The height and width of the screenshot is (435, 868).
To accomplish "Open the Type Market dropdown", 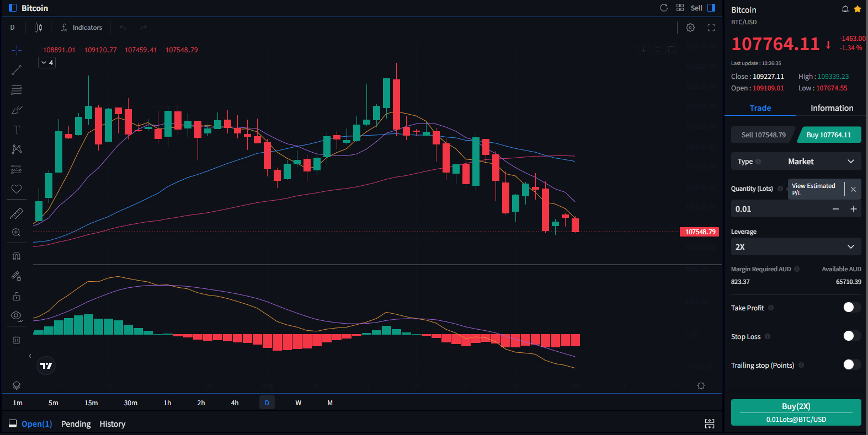I will click(796, 162).
